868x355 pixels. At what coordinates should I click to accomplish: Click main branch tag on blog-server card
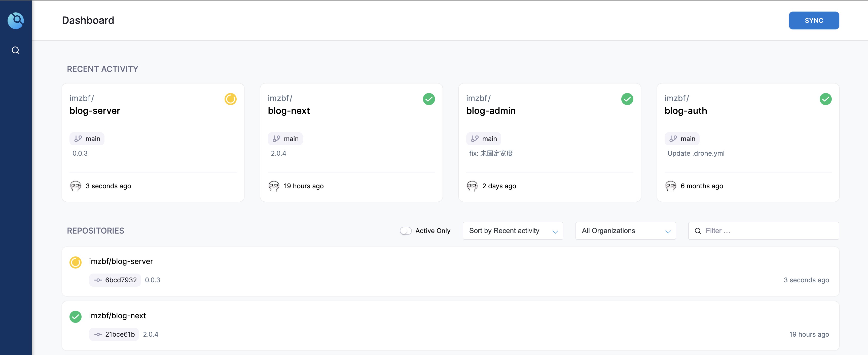coord(87,139)
